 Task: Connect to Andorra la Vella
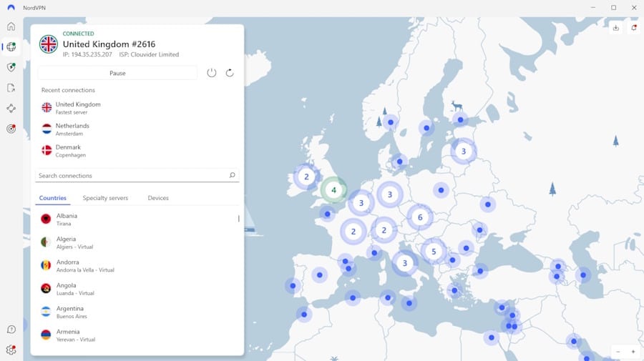point(137,265)
